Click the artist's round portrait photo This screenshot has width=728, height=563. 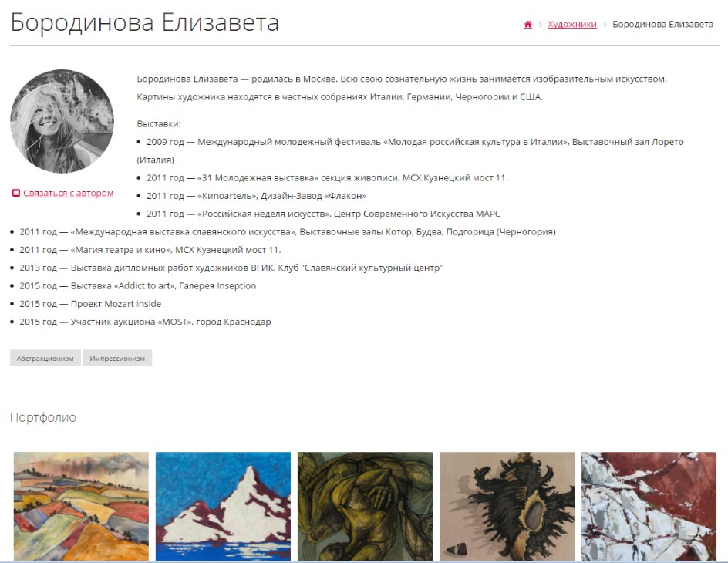click(62, 122)
